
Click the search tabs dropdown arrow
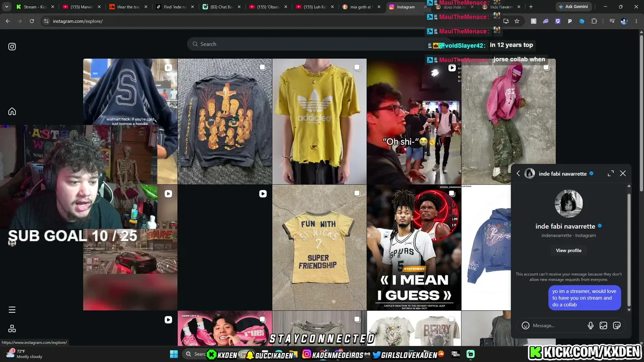pyautogui.click(x=7, y=7)
